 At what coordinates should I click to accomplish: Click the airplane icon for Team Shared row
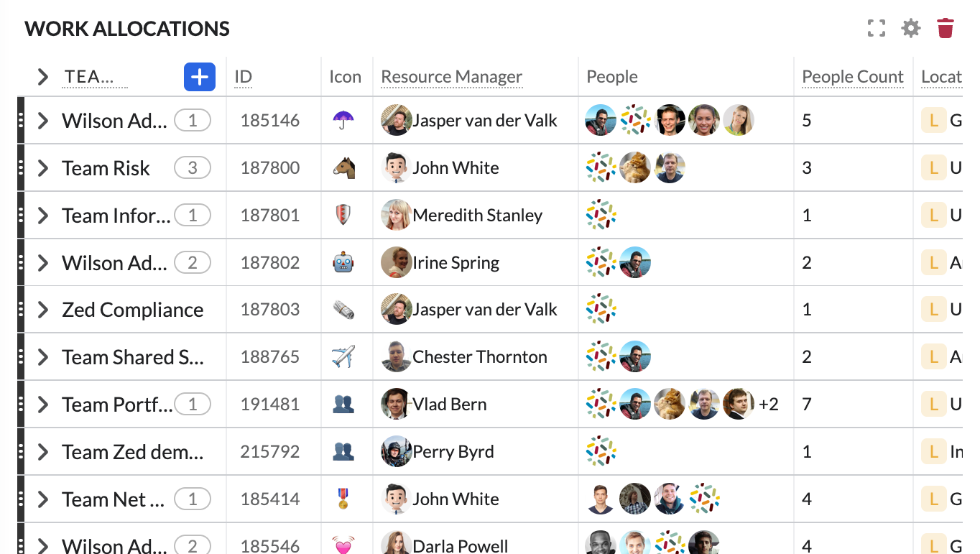click(343, 357)
